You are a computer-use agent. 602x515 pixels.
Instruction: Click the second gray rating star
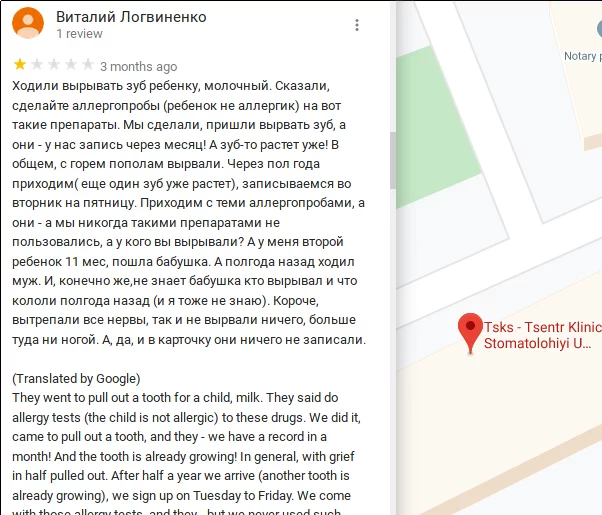pos(37,65)
